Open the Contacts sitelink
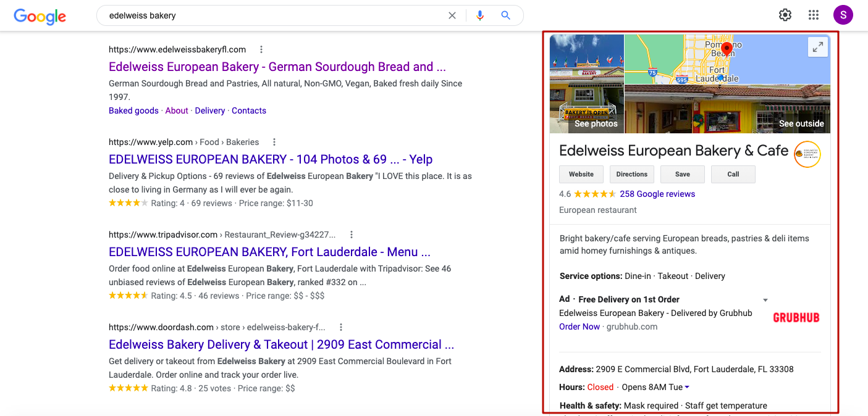Image resolution: width=868 pixels, height=416 pixels. (249, 110)
